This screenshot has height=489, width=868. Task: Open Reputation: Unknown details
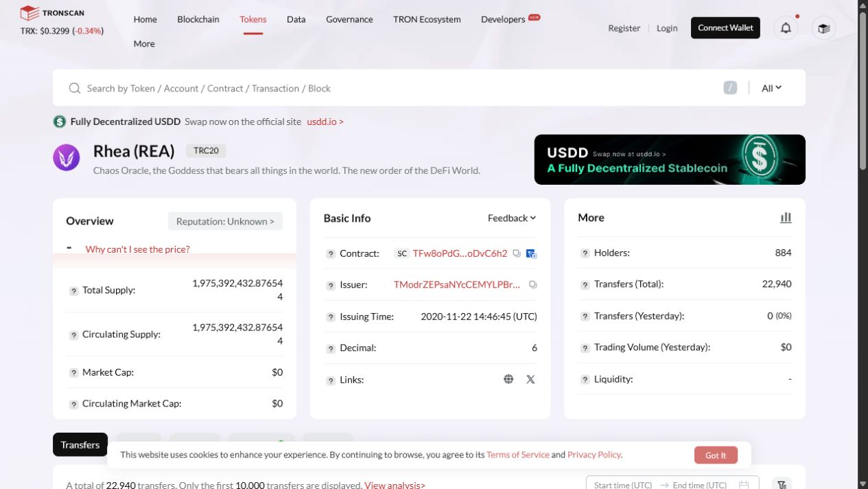[225, 221]
